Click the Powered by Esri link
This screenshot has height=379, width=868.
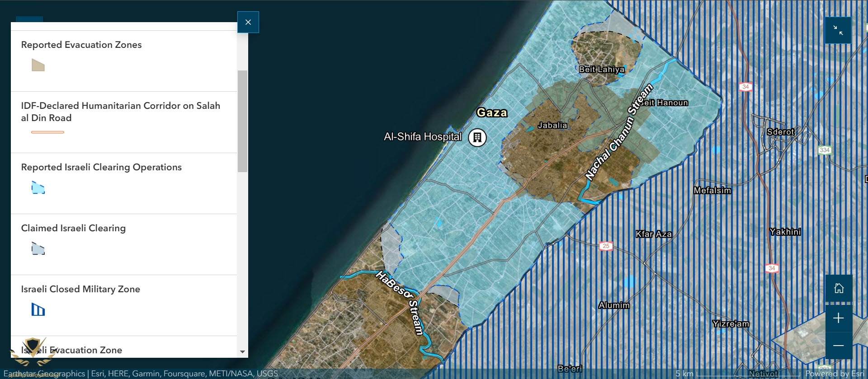pos(834,374)
